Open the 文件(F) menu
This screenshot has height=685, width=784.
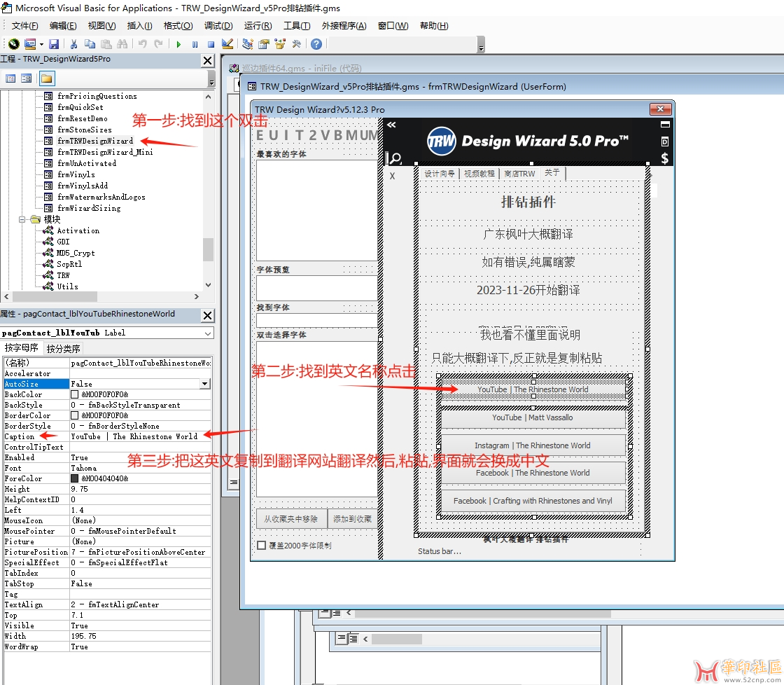24,25
